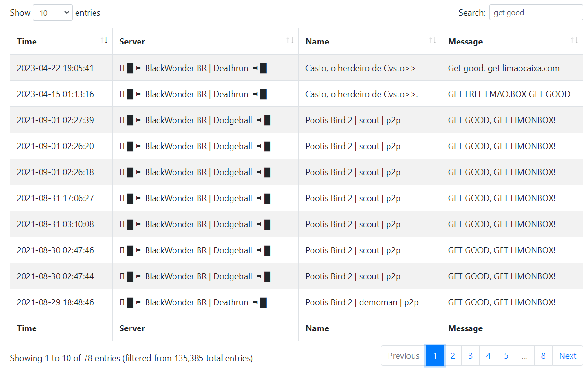Go to page 8

(x=543, y=356)
